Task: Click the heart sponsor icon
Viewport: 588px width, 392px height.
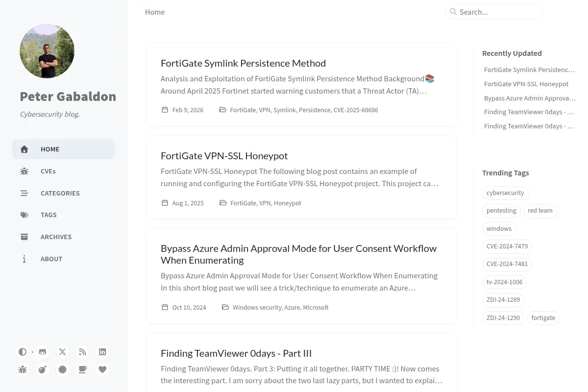Action: pos(102,369)
